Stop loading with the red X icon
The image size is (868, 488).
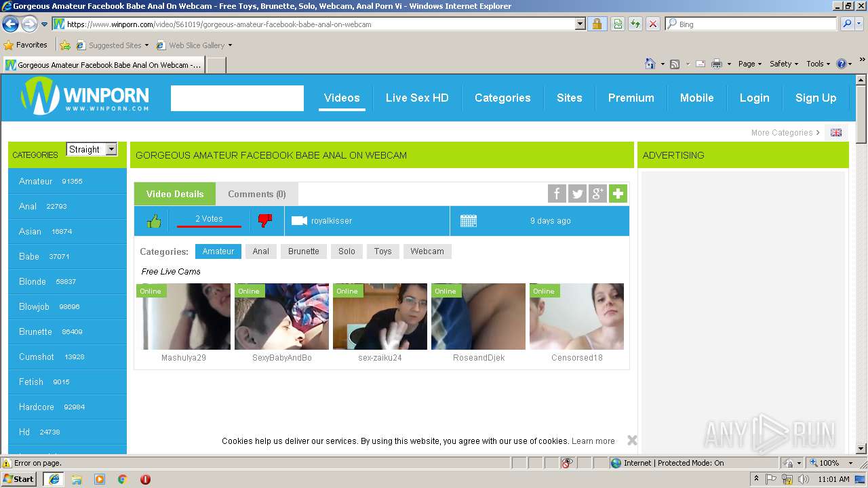click(653, 24)
